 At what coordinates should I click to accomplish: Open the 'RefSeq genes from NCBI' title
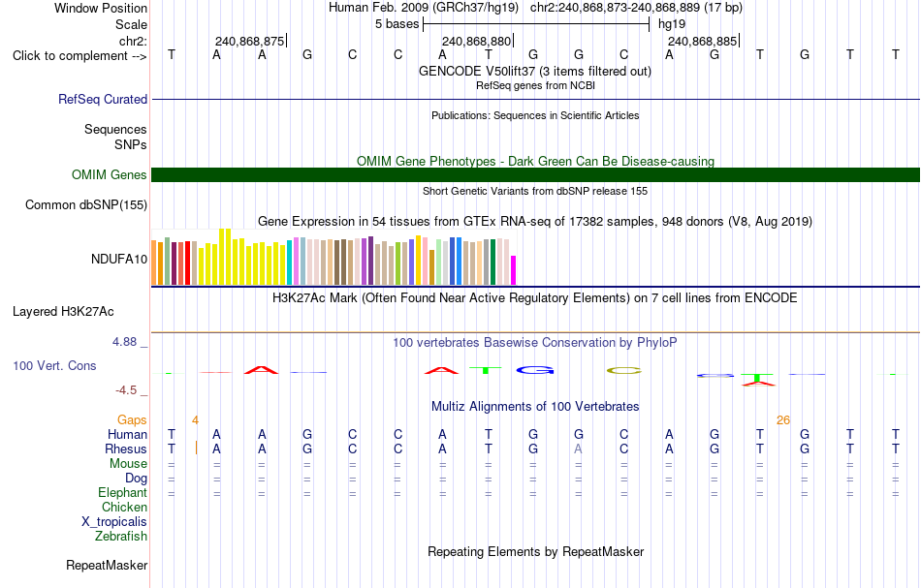coord(535,85)
